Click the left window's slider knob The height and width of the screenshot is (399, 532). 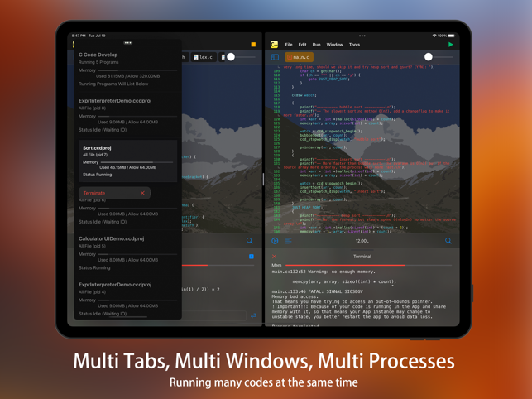[231, 57]
